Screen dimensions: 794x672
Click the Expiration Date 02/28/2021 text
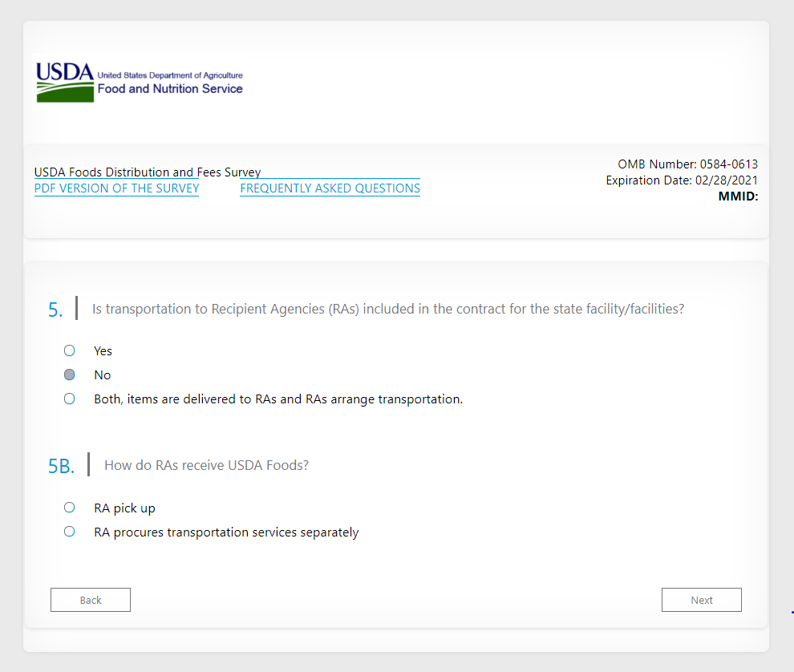[682, 180]
